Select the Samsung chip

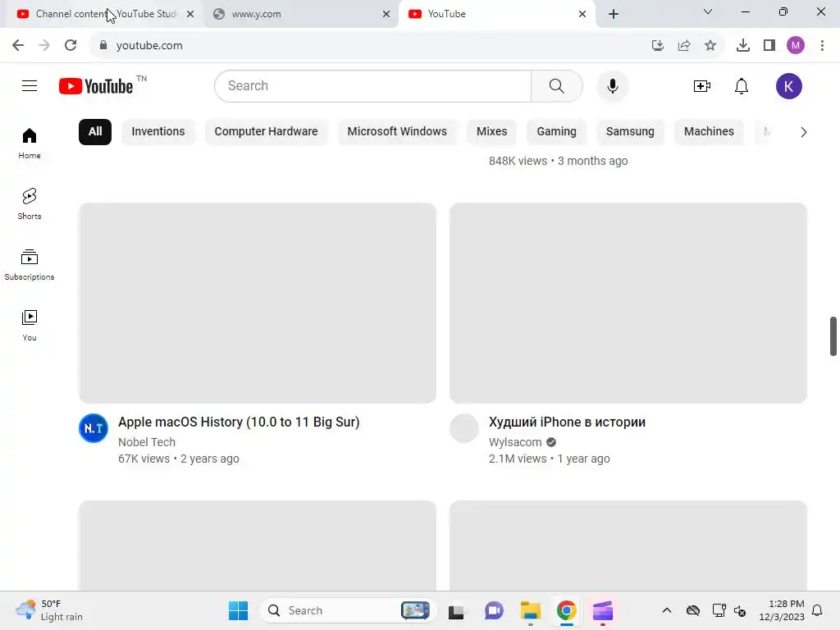[630, 132]
